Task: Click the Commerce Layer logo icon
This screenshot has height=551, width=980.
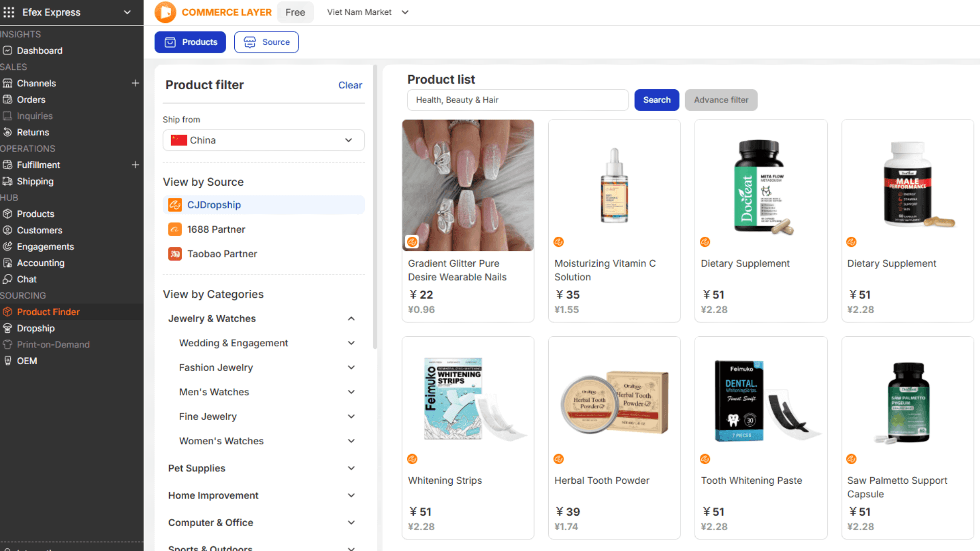Action: tap(165, 12)
